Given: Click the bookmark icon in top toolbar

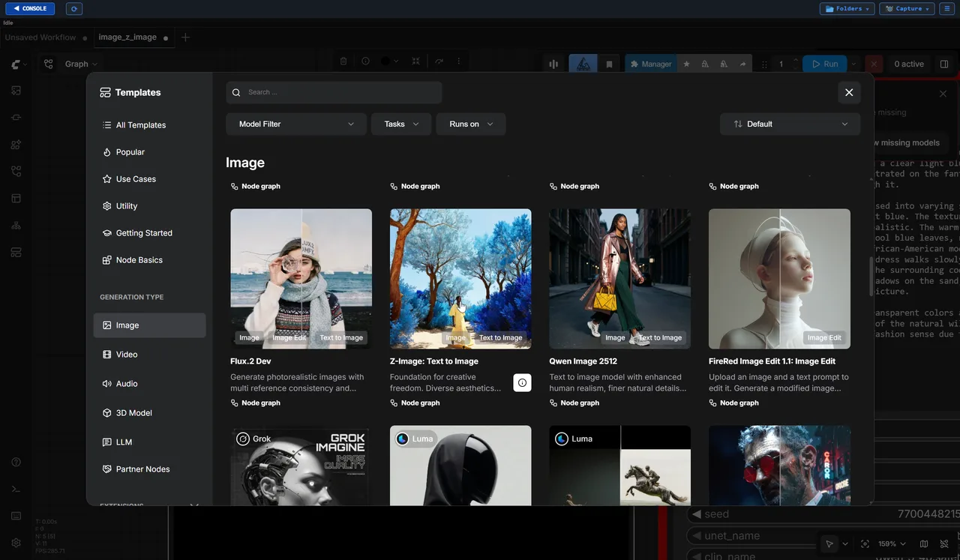Looking at the screenshot, I should (x=609, y=64).
